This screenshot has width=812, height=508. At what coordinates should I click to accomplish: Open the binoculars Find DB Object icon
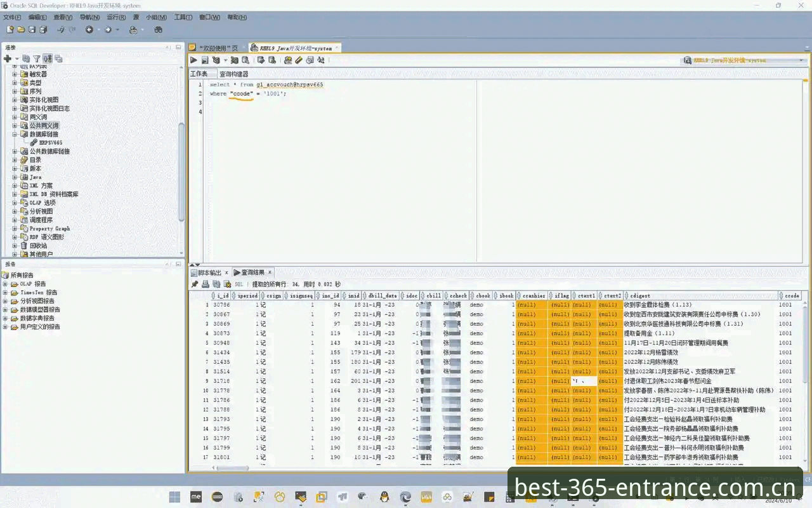pyautogui.click(x=159, y=30)
